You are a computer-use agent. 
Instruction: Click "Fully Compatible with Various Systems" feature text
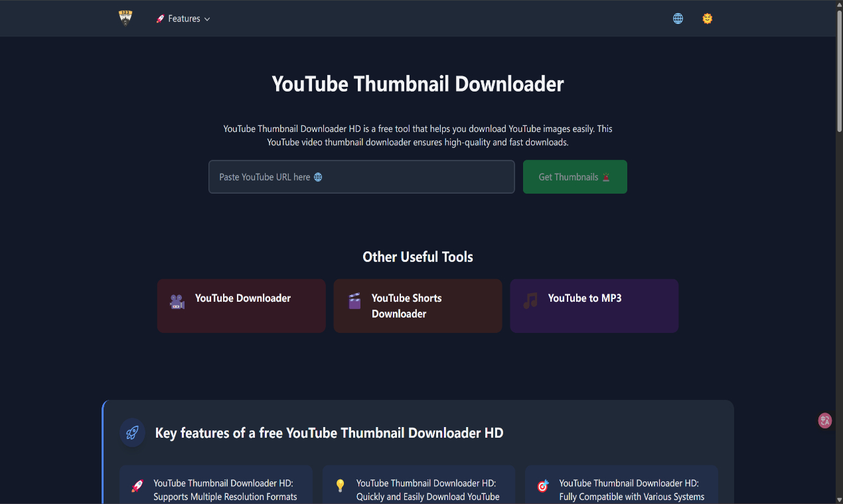[632, 497]
